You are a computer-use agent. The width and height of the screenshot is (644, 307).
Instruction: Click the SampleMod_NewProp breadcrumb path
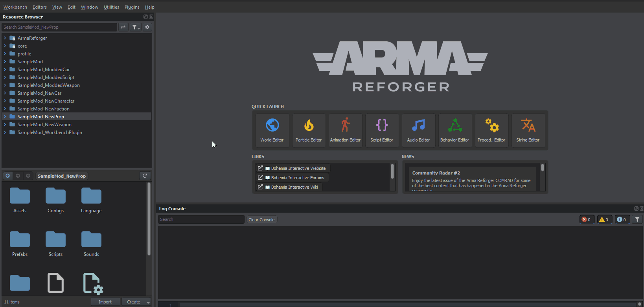tap(62, 176)
